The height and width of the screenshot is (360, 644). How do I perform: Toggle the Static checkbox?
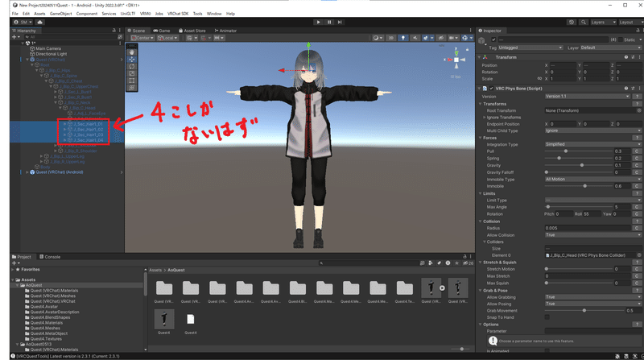click(621, 39)
